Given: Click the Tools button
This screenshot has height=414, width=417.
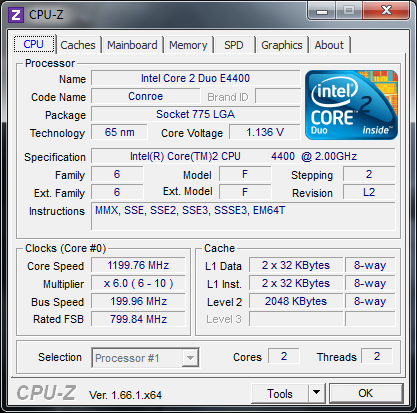Looking at the screenshot, I should 280,393.
